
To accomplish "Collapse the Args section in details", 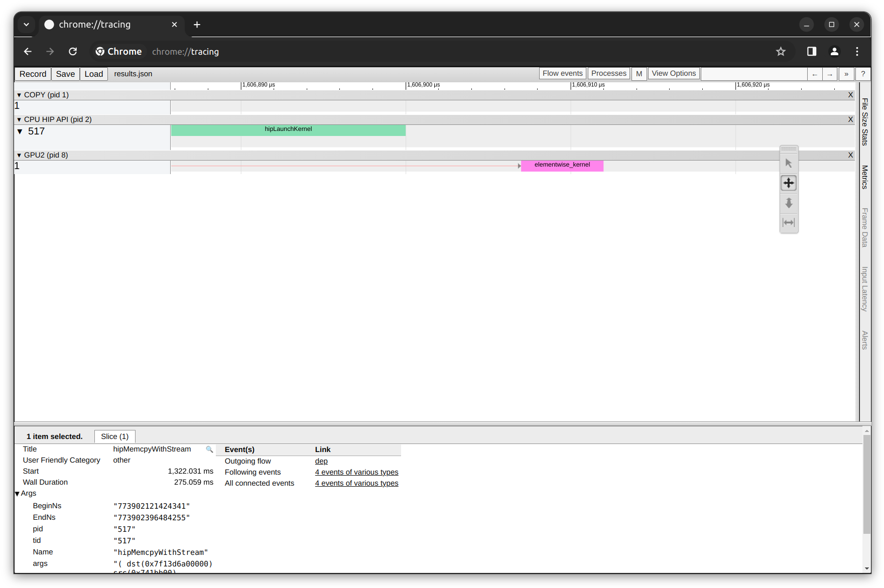I will pyautogui.click(x=17, y=493).
